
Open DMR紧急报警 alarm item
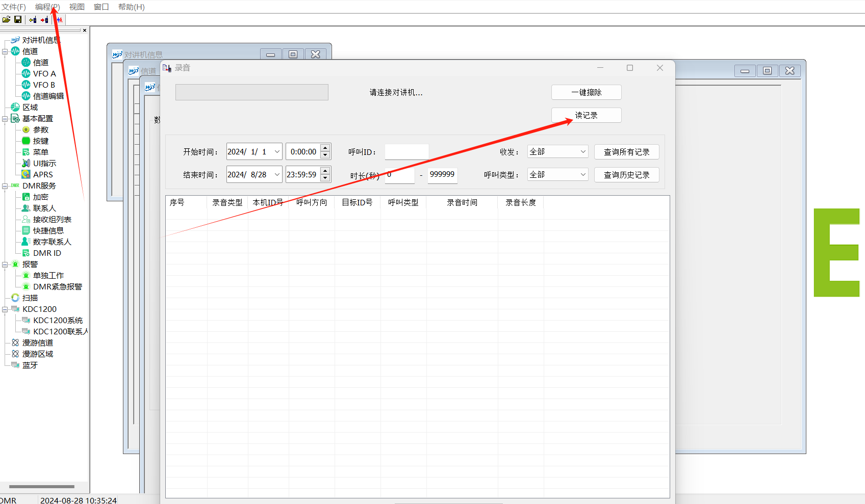[57, 286]
